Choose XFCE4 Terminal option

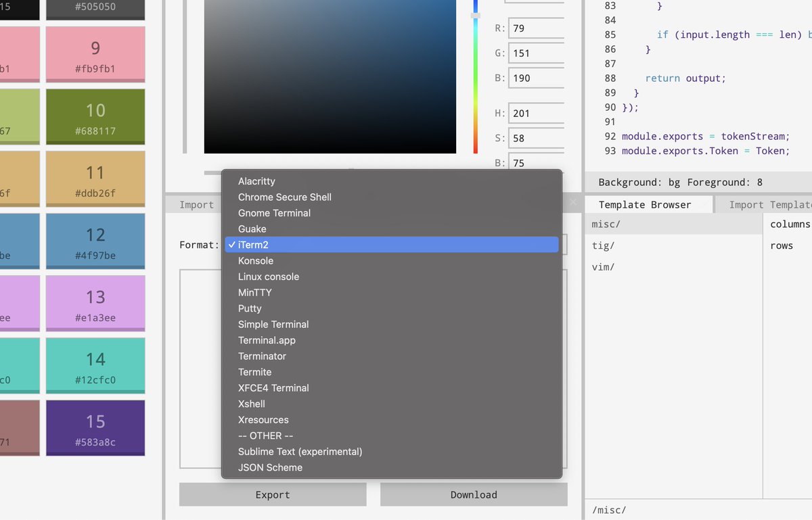click(x=392, y=387)
